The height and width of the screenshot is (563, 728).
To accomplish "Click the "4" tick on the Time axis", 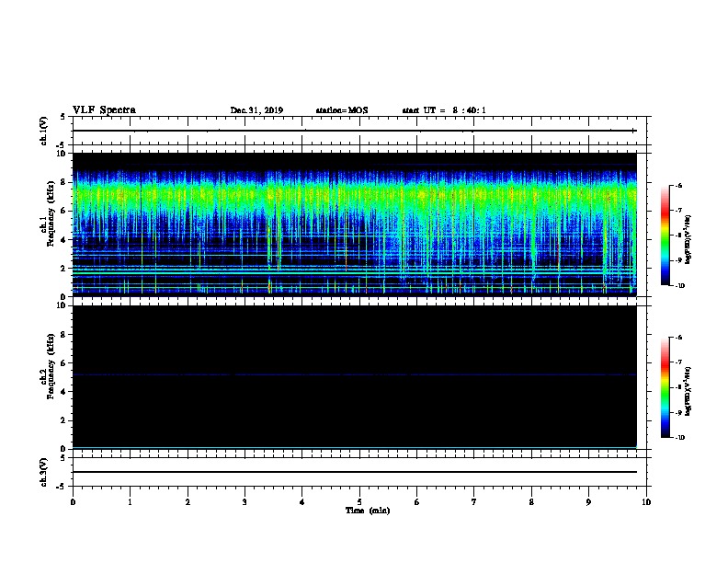I will (x=302, y=502).
